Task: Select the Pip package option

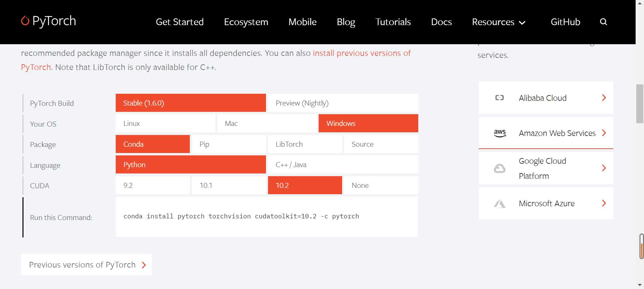Action: click(x=229, y=144)
